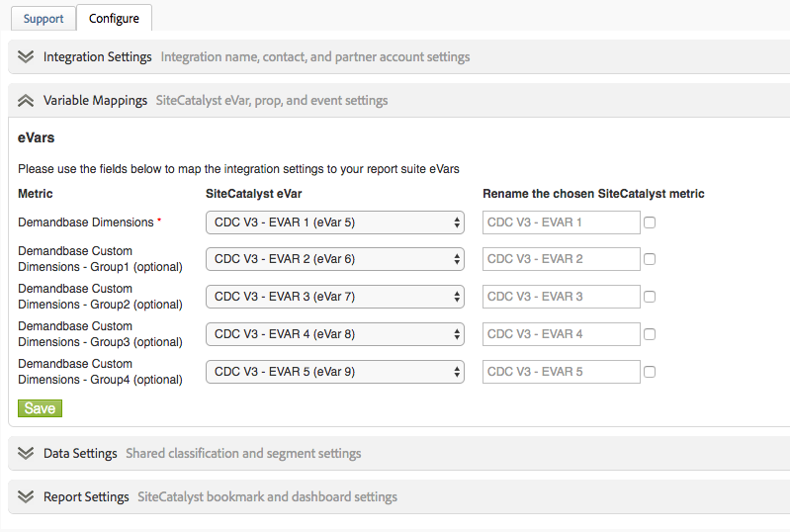Tick the rename checkbox for CDC V3 - EVAR 4
Screen dimensions: 790x532
650,334
